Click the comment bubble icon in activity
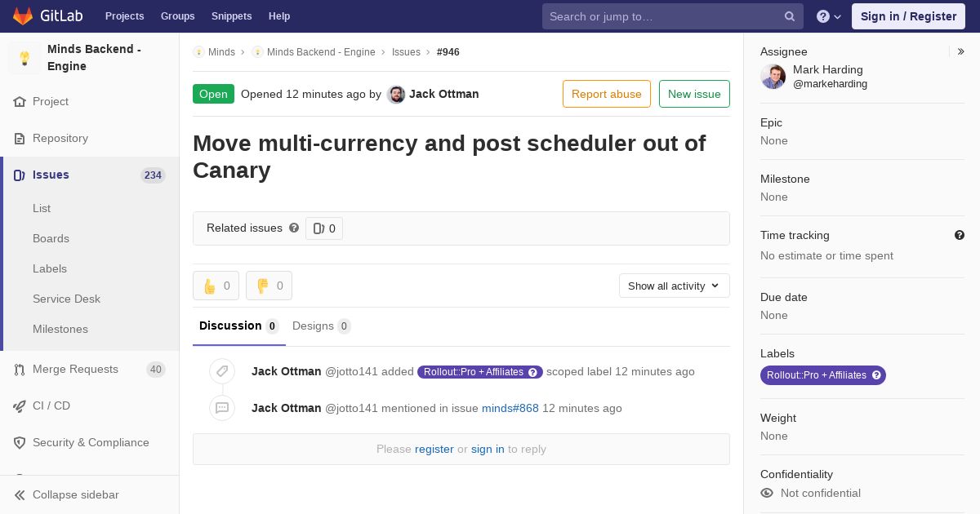Viewport: 980px width, 514px height. (x=222, y=409)
